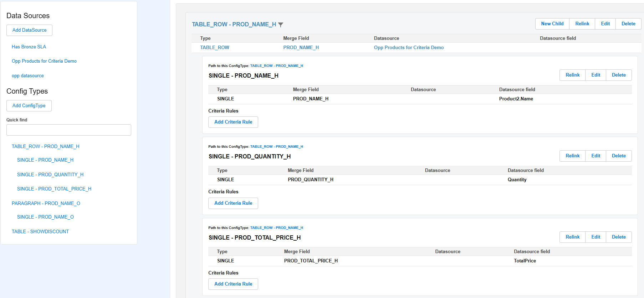644x298 pixels.
Task: Select SINGLE - PROD_TOTAL_PRICE_H in the sidebar tree
Action: 54,189
